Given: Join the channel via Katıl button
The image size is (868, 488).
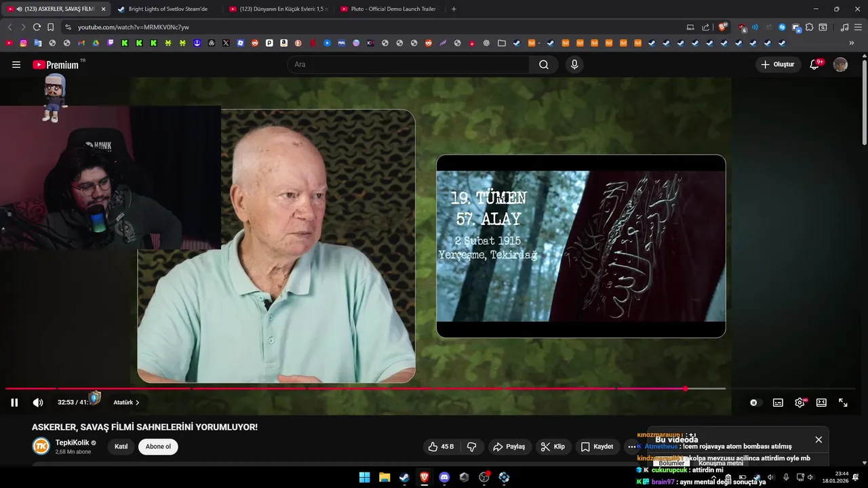Looking at the screenshot, I should point(121,447).
